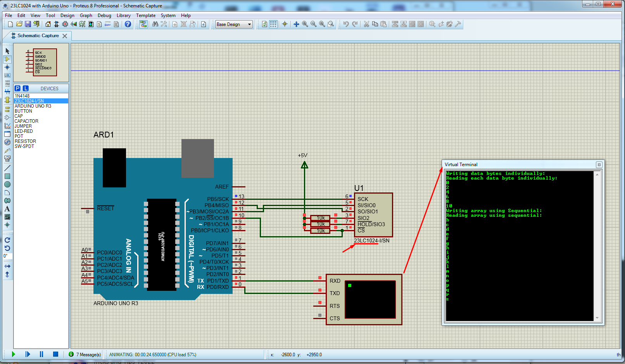Open the Graph menu
This screenshot has width=625, height=364.
pyautogui.click(x=86, y=15)
